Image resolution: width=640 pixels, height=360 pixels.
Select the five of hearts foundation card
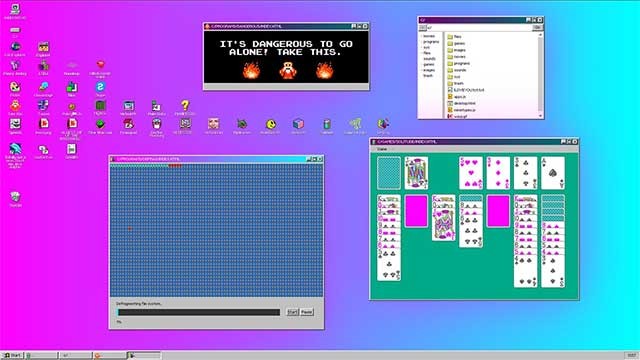click(471, 173)
